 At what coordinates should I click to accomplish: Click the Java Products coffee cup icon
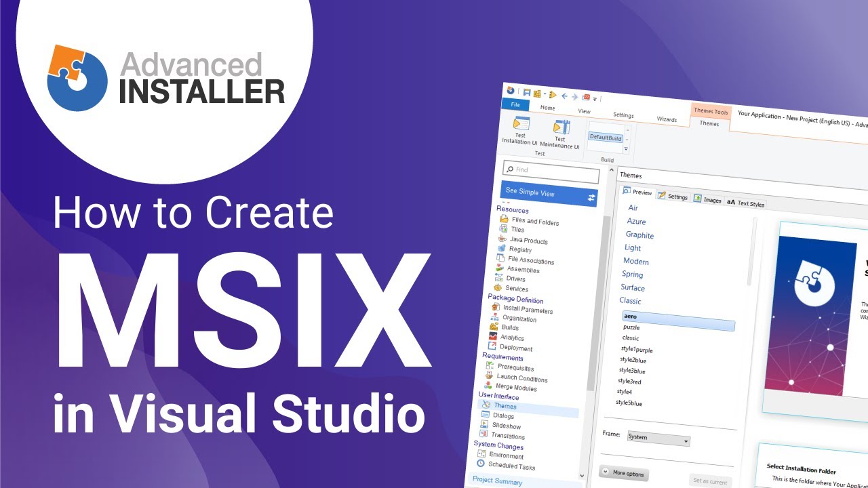(502, 239)
